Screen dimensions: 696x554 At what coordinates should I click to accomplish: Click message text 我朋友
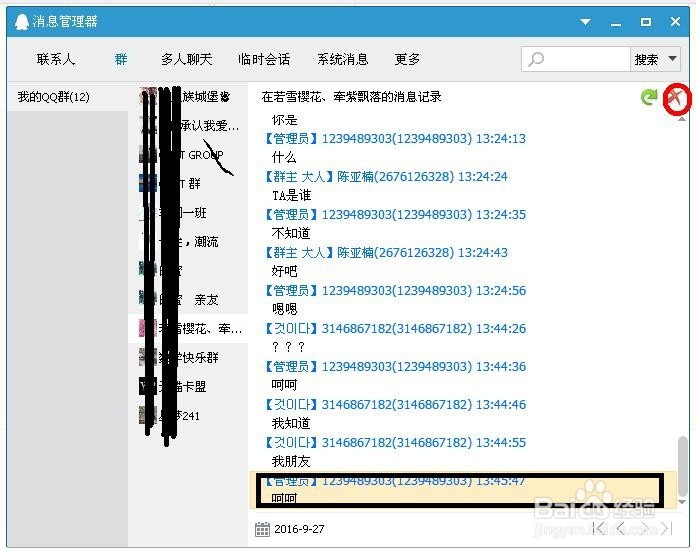pyautogui.click(x=291, y=461)
